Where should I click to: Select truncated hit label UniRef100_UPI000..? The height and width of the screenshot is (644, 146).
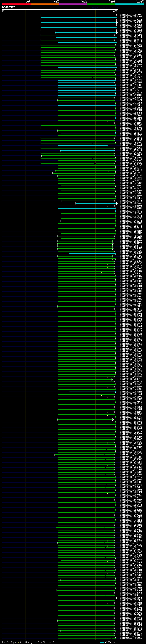(x=132, y=213)
